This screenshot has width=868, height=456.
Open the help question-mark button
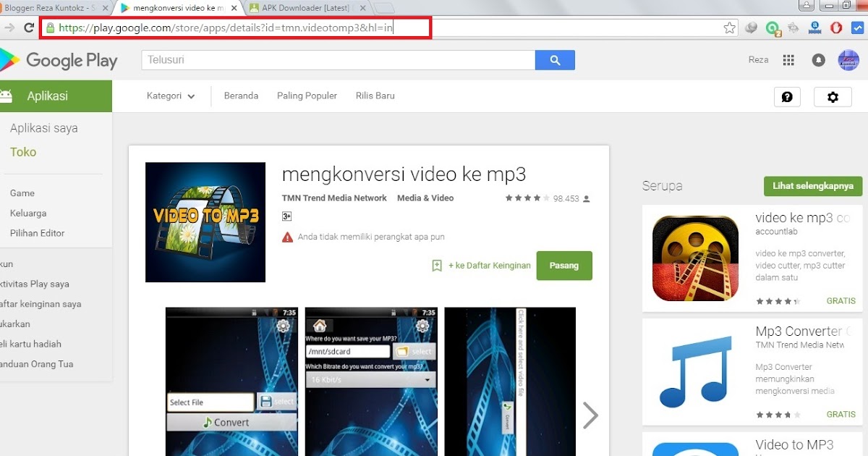[x=787, y=97]
